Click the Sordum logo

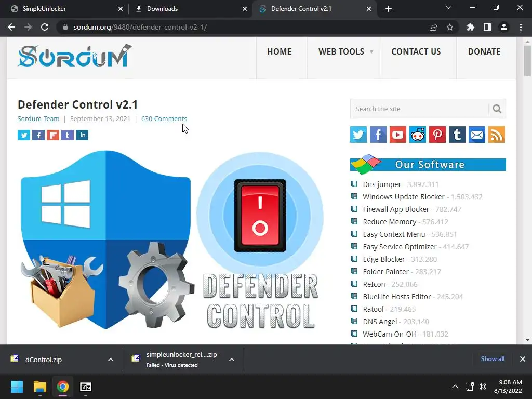(x=75, y=56)
